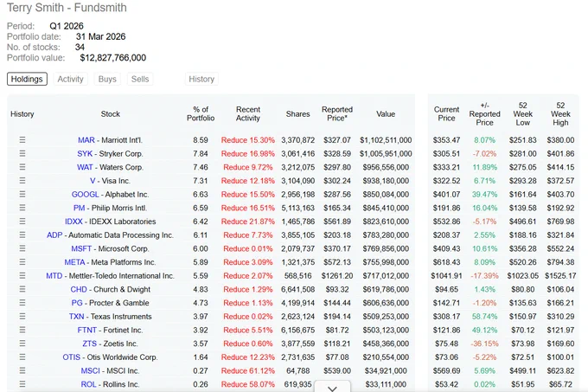The image size is (588, 392).
Task: Open ZTS - Zoetis Inc. link
Action: pos(111,344)
